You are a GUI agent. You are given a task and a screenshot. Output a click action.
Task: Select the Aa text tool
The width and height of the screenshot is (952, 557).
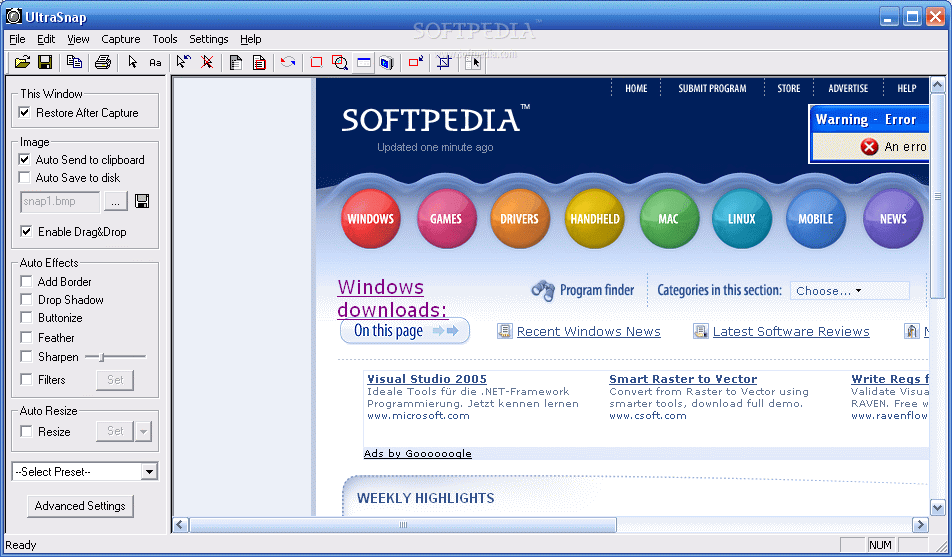155,62
